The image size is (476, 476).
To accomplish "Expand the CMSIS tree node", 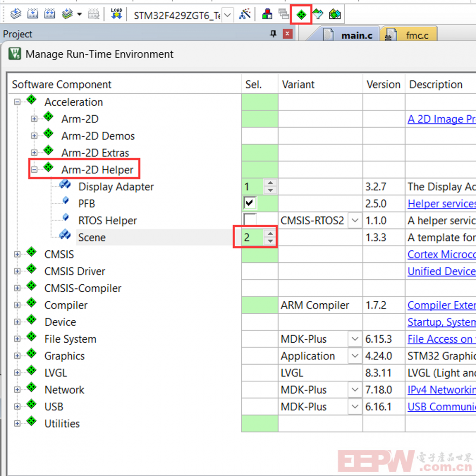I will click(x=17, y=254).
